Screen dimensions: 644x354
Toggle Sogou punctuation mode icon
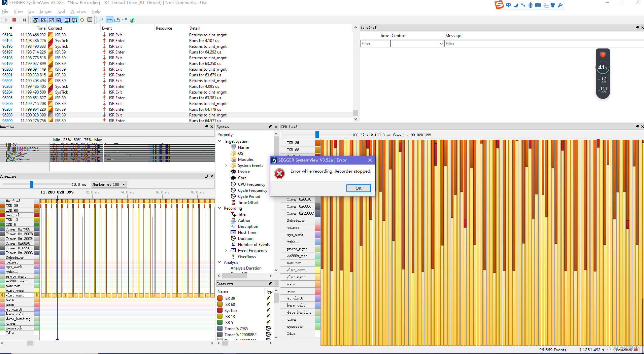(523, 5)
